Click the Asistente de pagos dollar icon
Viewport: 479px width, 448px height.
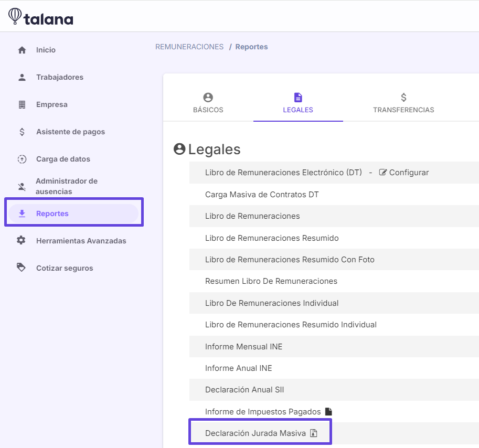click(22, 132)
